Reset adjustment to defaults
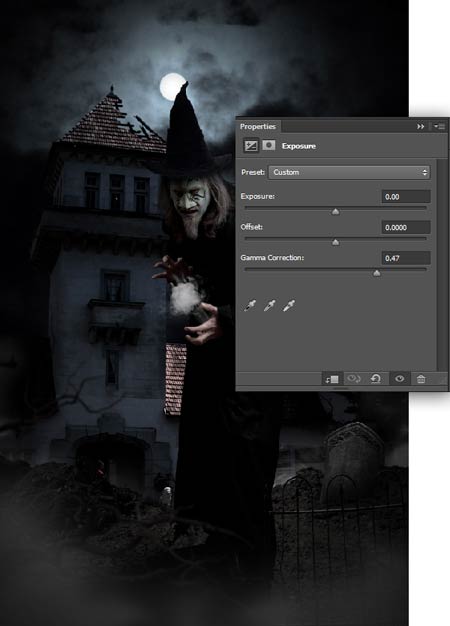 click(x=376, y=378)
